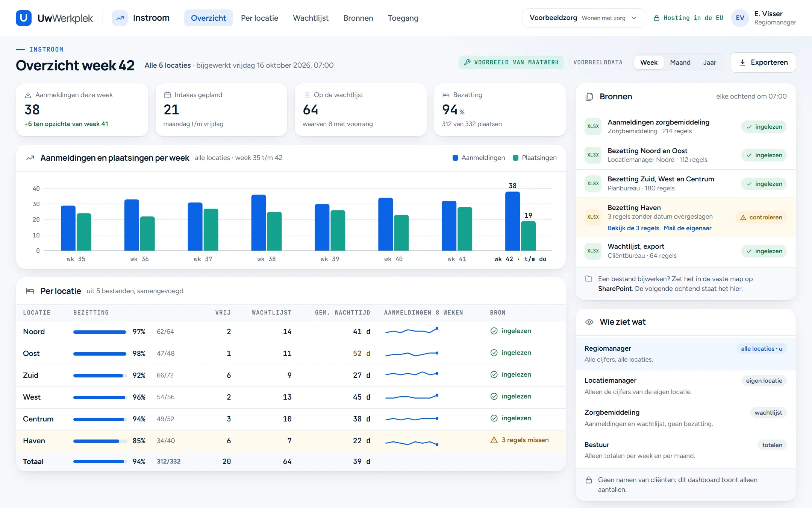The image size is (812, 508).
Task: Click the eye icon beside Wie ziet wat
Action: (x=589, y=322)
